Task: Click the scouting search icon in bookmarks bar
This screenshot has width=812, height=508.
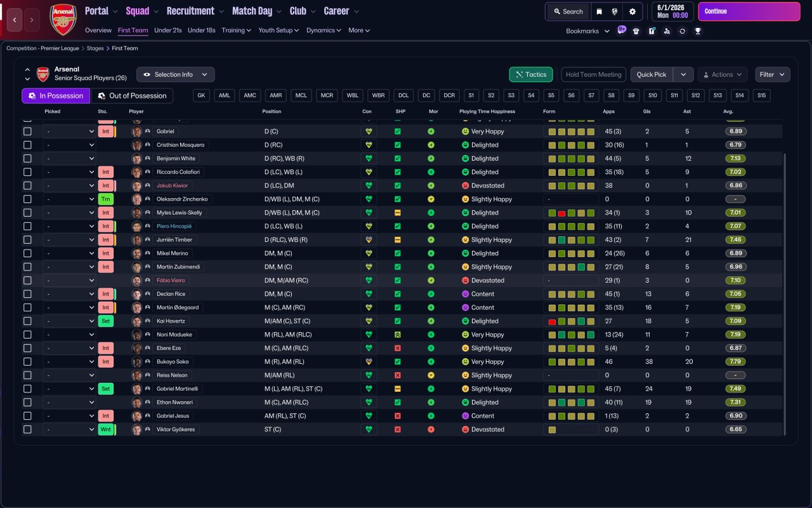Action: point(667,31)
